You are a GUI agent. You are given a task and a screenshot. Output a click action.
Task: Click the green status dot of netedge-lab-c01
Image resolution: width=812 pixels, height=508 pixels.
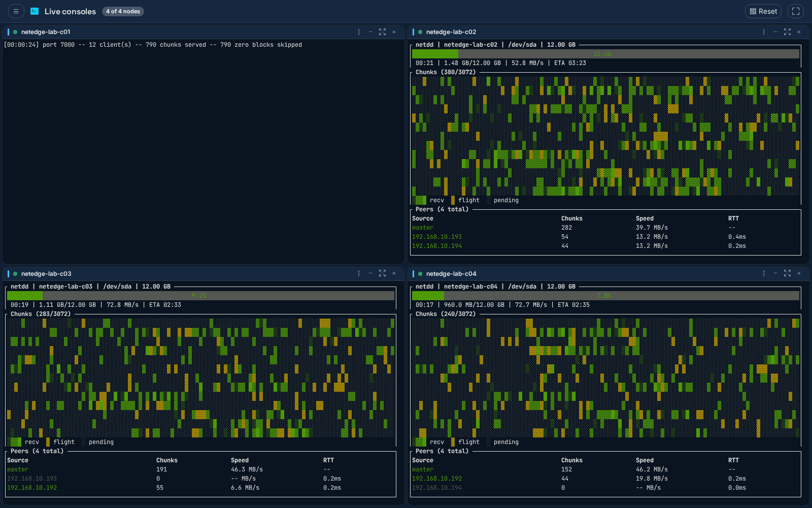15,32
